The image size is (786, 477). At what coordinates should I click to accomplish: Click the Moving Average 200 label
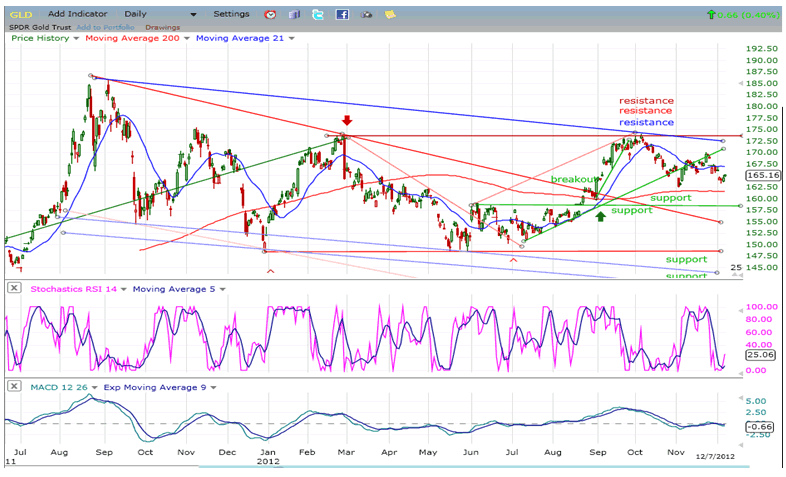(x=132, y=38)
